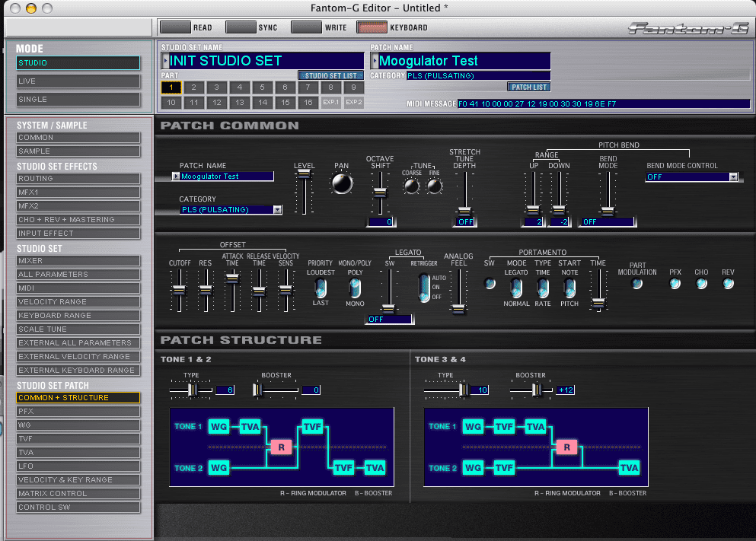This screenshot has width=756, height=541.
Task: Click the WG block of Tone 2 in Tone 1 & 2
Action: (219, 468)
